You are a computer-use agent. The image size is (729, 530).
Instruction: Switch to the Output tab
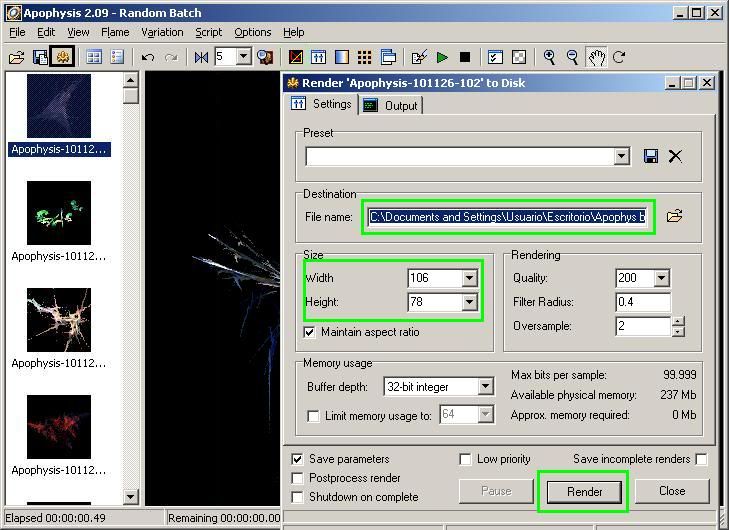click(x=391, y=105)
